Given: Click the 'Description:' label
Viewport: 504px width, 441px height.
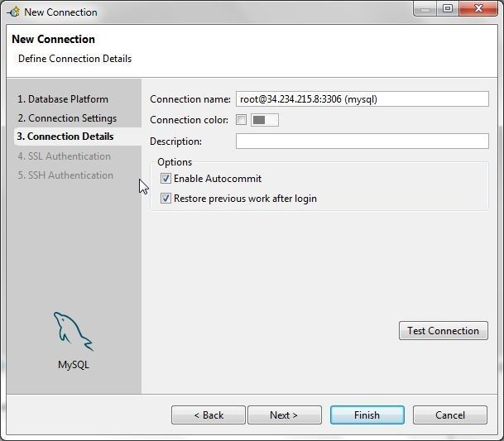Looking at the screenshot, I should tap(175, 141).
